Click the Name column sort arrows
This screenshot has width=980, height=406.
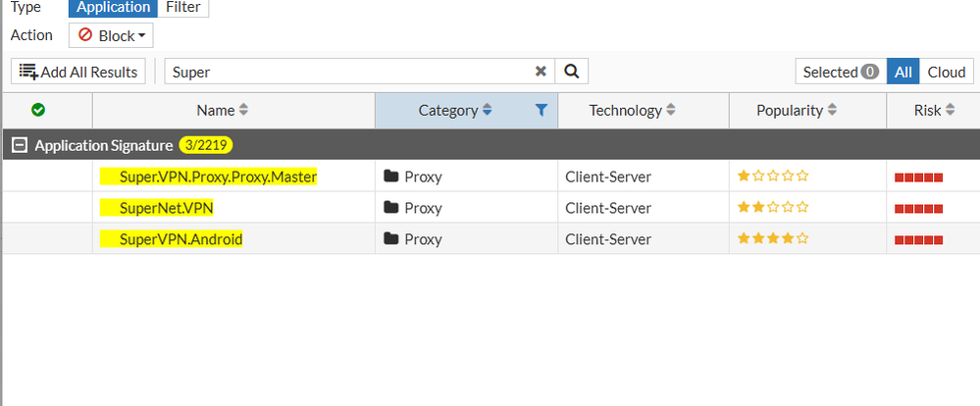tap(244, 111)
